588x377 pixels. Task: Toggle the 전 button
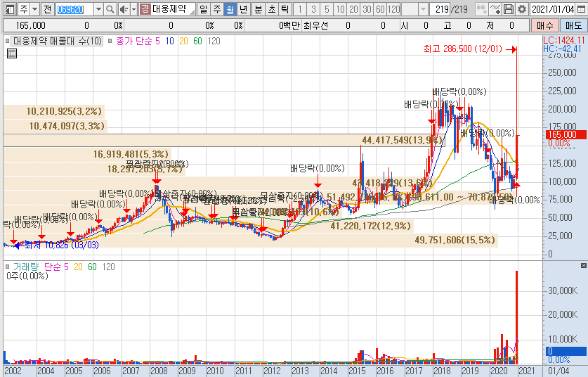pyautogui.click(x=47, y=9)
